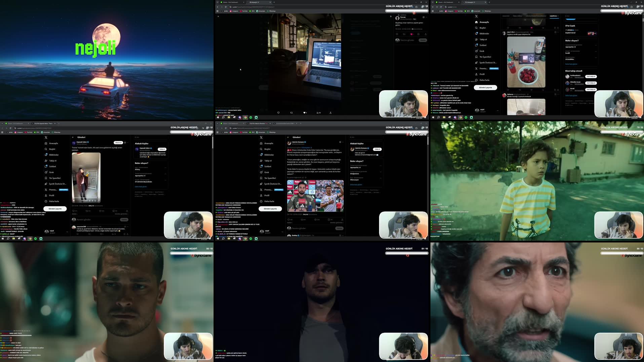The height and width of the screenshot is (362, 644).
Task: Click the browser reload button in the Kaynak Haber frame
Action: pos(10,128)
